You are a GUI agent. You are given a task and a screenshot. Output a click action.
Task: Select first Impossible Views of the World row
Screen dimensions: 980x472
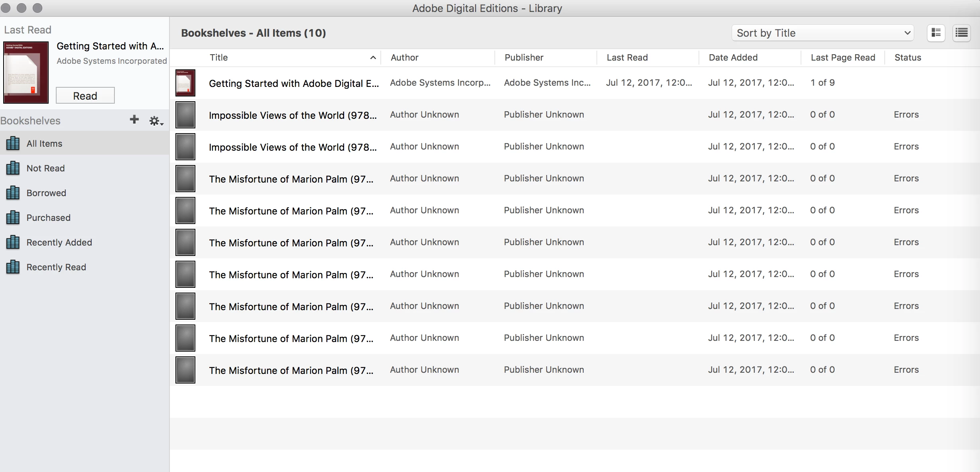coord(292,115)
